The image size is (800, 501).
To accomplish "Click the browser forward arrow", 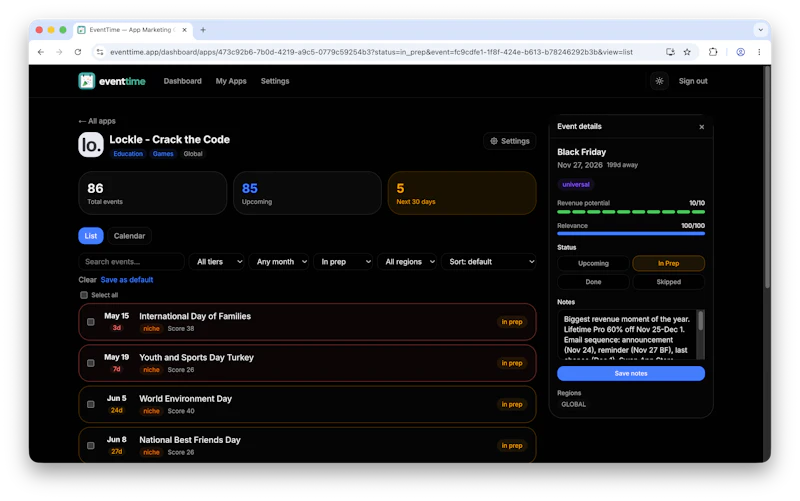I will point(59,52).
